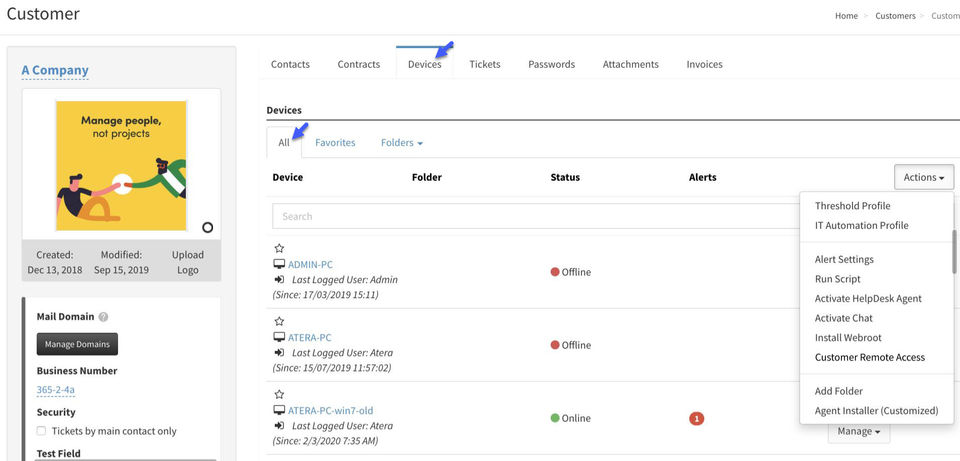This screenshot has width=960, height=461.
Task: Select Install Webroot menu item
Action: [x=848, y=338]
